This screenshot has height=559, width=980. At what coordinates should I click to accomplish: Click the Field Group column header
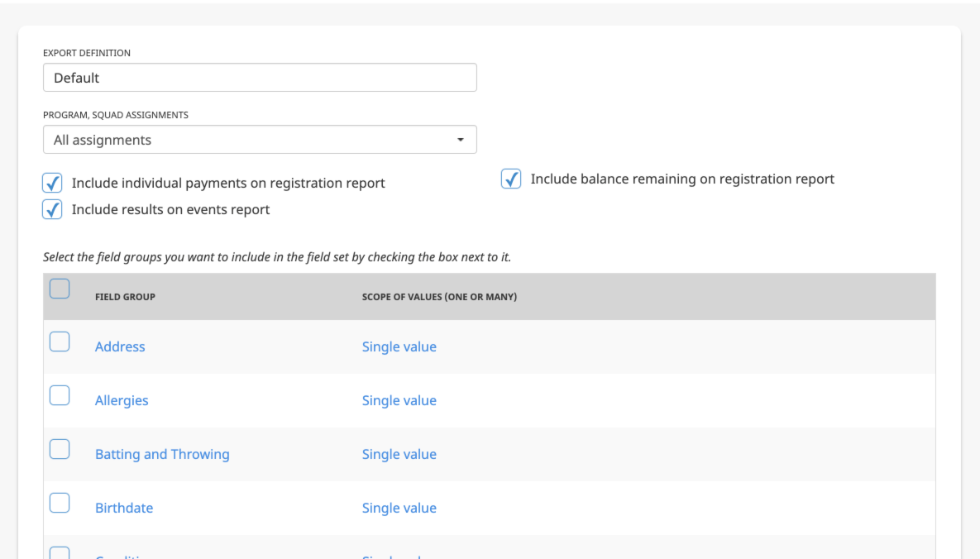tap(125, 297)
